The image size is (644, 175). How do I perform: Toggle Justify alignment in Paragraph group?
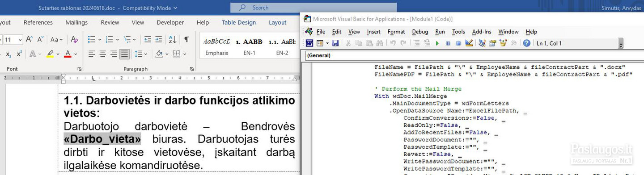click(x=125, y=54)
